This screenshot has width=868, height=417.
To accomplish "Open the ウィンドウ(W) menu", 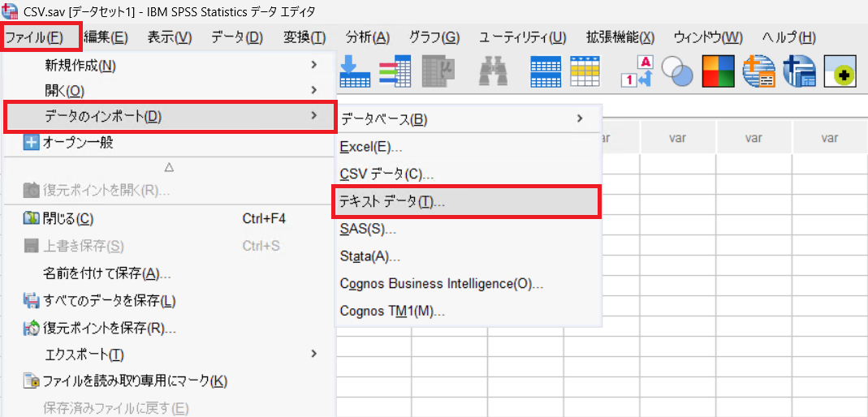I will pyautogui.click(x=708, y=37).
